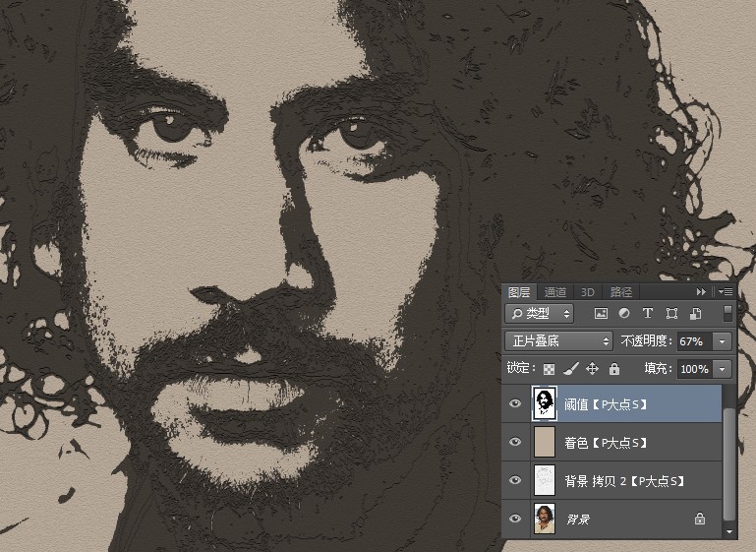This screenshot has width=756, height=552.
Task: Hide the 阈值 threshold layer
Action: tap(515, 403)
